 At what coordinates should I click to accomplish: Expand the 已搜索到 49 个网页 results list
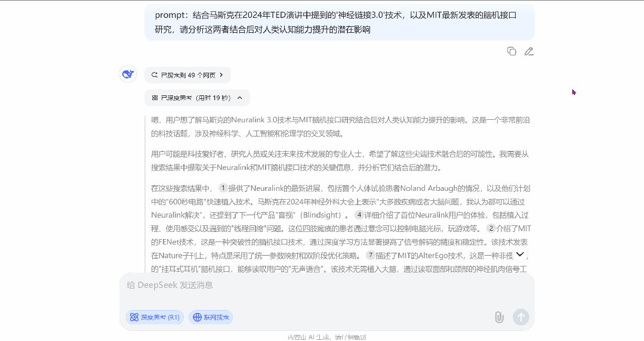187,75
